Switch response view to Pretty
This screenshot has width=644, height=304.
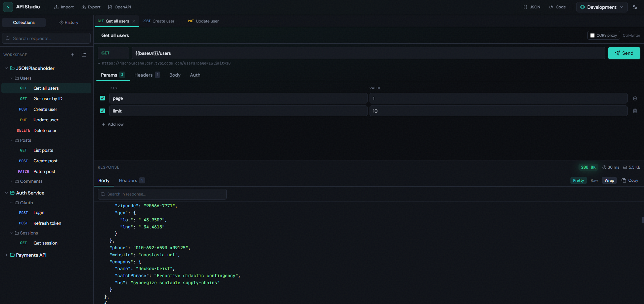pyautogui.click(x=578, y=180)
